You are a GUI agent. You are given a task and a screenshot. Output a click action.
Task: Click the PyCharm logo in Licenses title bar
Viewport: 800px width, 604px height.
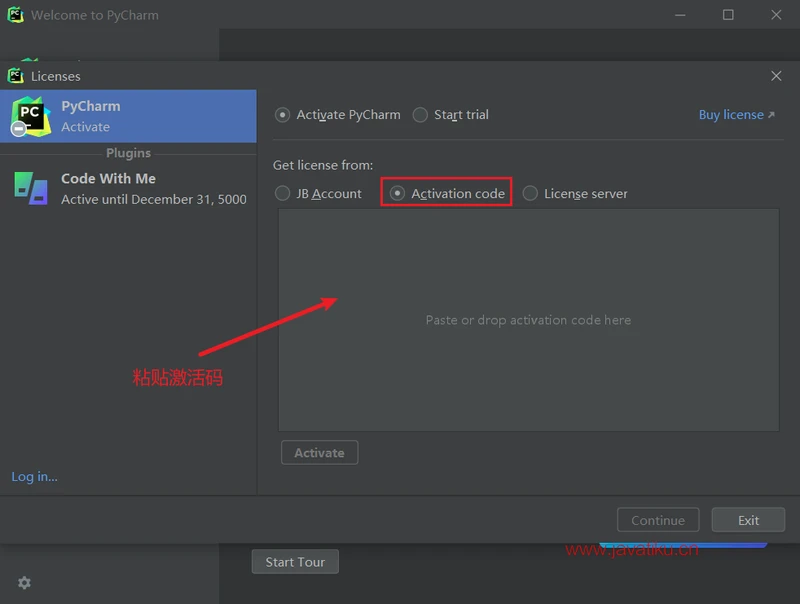coord(15,76)
